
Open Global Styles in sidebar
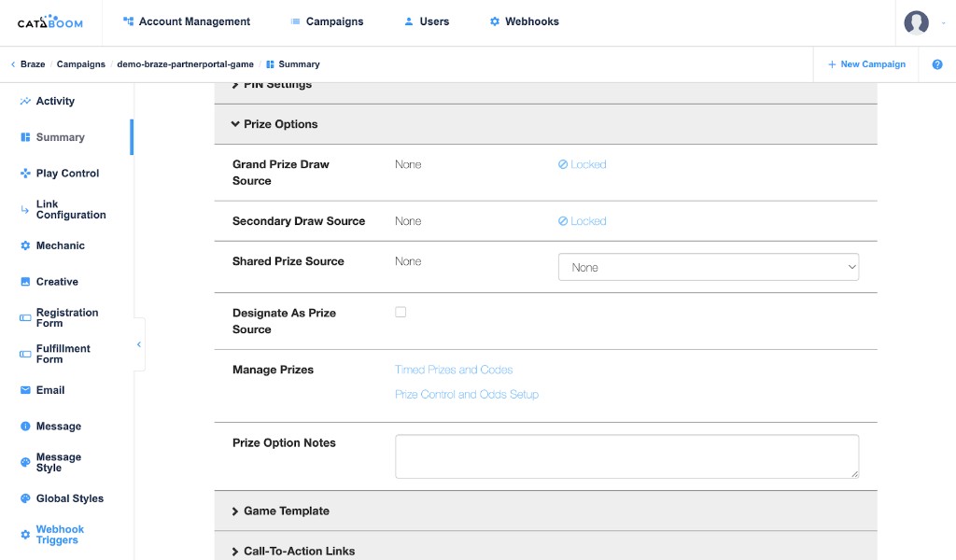coord(69,498)
